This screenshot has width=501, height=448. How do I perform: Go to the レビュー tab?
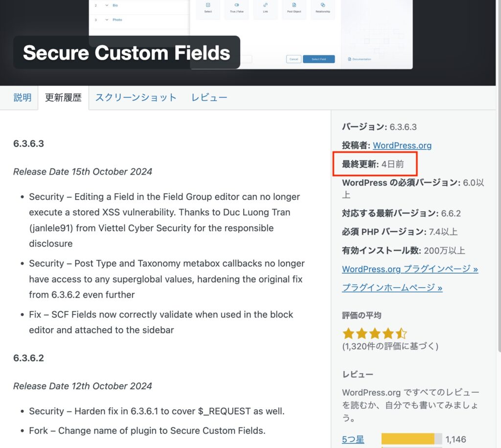point(209,97)
